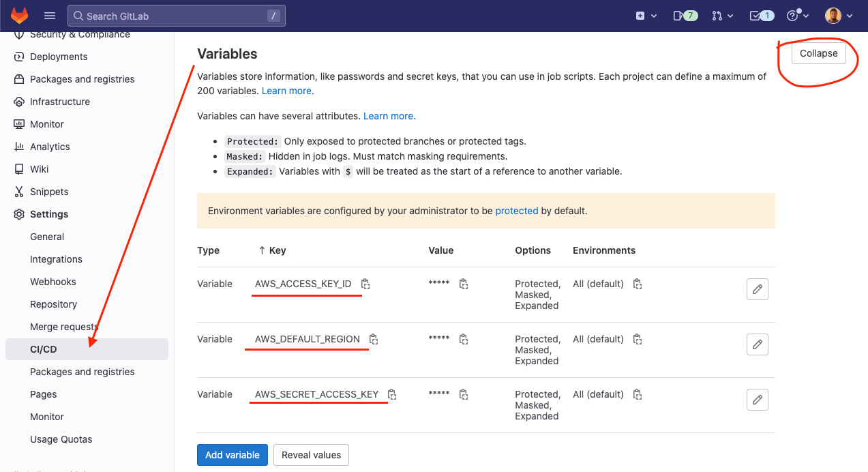
Task: Copy the AWS_DEFAULT_REGION key name
Action: click(x=374, y=339)
